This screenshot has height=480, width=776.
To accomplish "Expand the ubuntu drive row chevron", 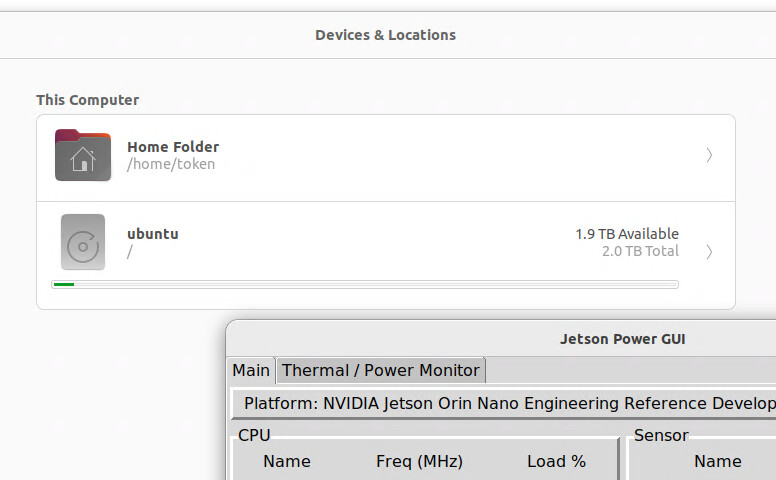I will point(709,251).
